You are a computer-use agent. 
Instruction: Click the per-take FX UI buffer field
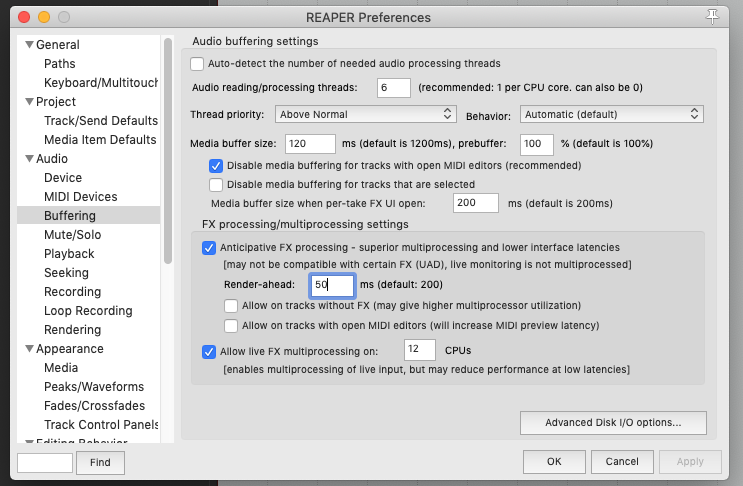[x=476, y=203]
